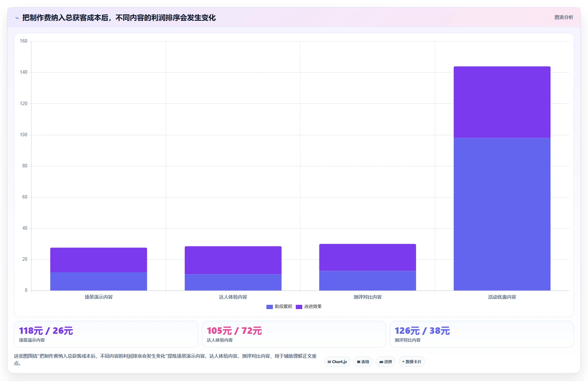Click the 场景演示内容 caption under 118元
This screenshot has height=381, width=588.
coord(32,340)
